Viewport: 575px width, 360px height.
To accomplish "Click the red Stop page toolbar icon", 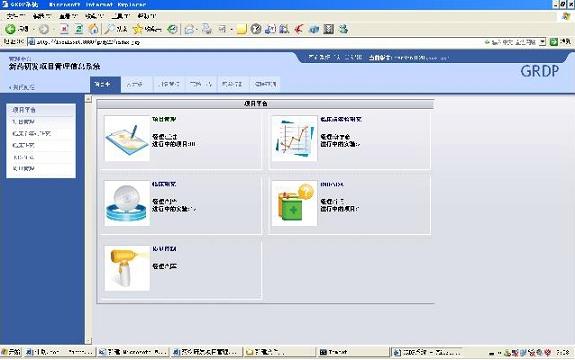I will pos(64,29).
